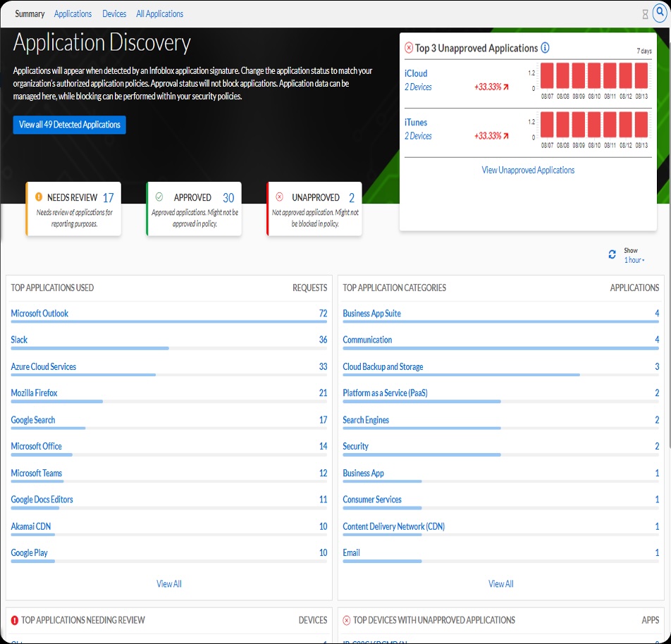Screen dimensions: 671x644
Task: Click the refresh icon next to Show
Action: [x=612, y=254]
